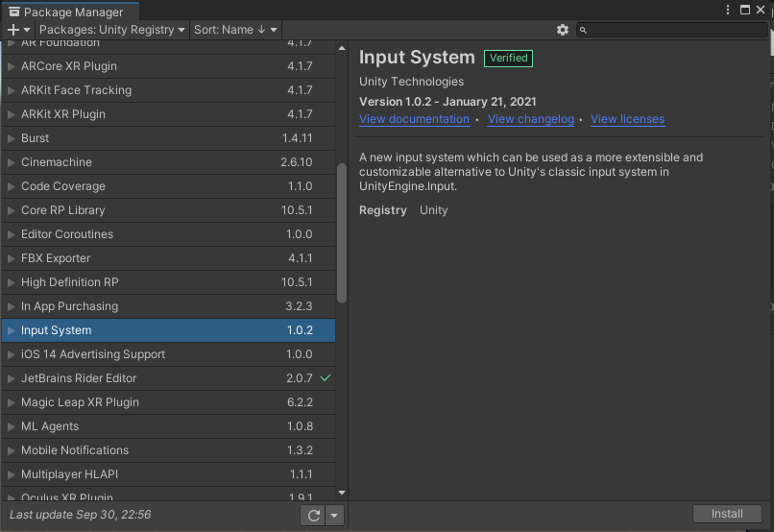Expand the Input System versions arrow

point(11,330)
